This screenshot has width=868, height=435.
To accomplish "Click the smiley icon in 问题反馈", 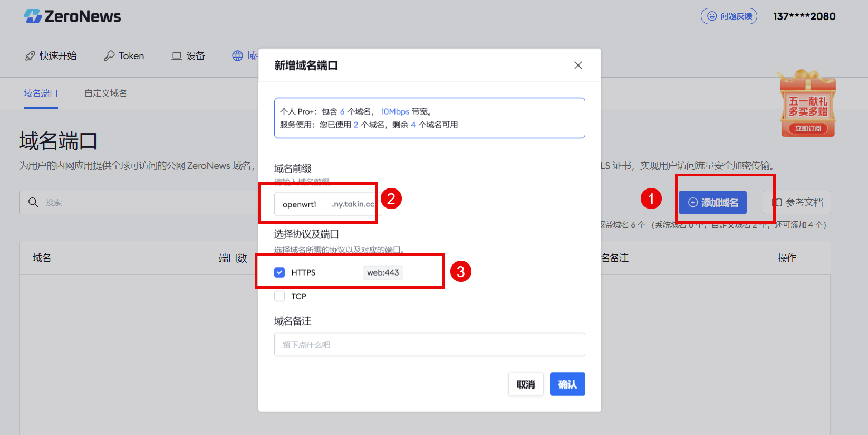I will pos(712,16).
